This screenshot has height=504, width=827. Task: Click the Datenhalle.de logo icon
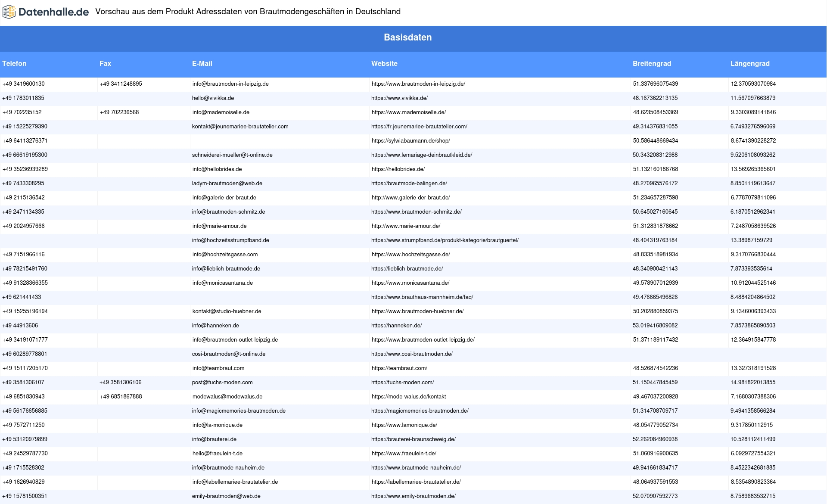9,12
